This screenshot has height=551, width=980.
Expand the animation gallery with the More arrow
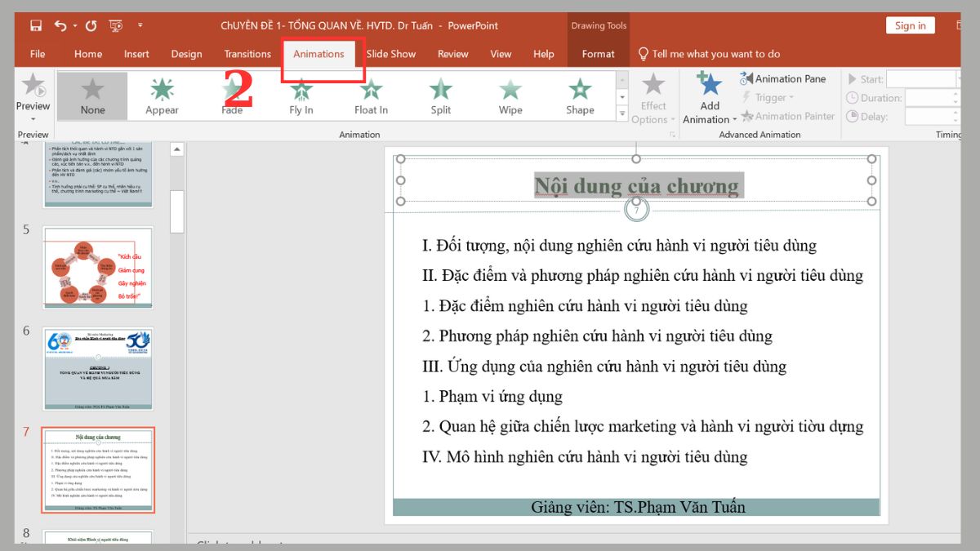point(622,114)
